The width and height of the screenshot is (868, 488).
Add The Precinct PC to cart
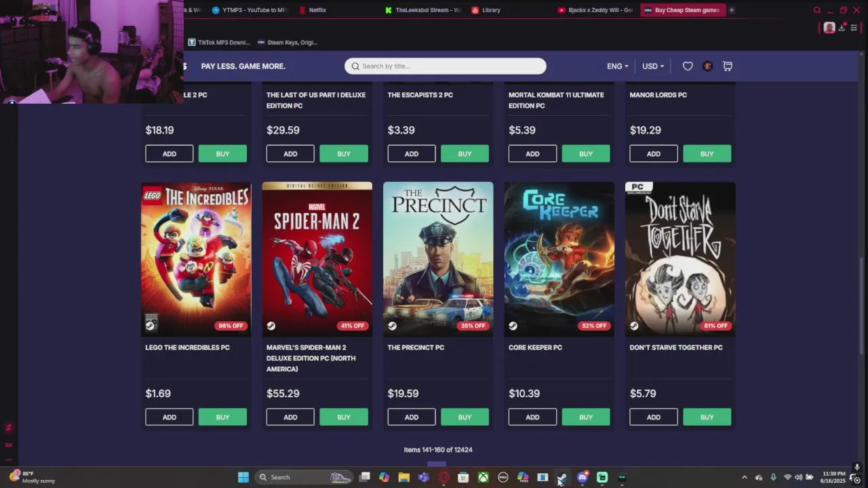coord(412,417)
